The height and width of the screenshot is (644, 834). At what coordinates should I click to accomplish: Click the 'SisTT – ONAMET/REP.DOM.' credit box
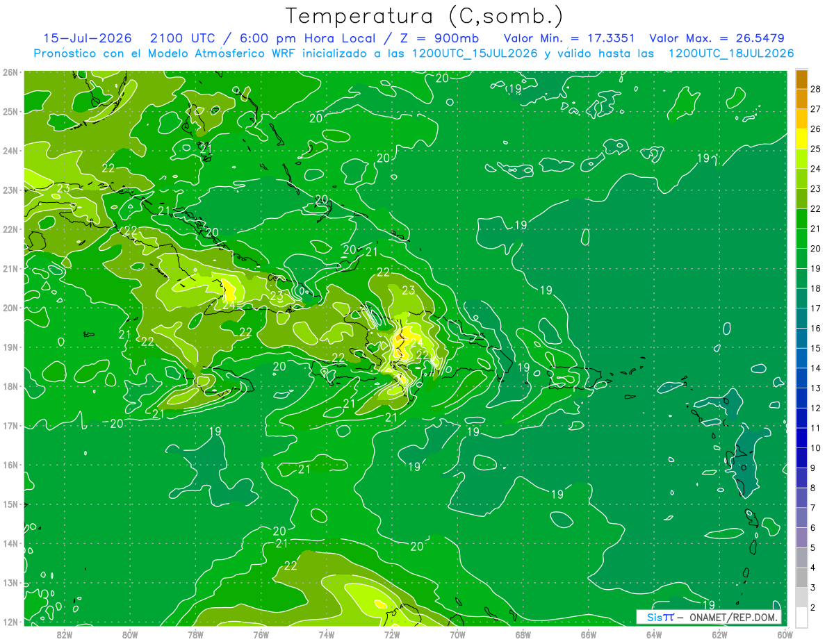(x=709, y=617)
